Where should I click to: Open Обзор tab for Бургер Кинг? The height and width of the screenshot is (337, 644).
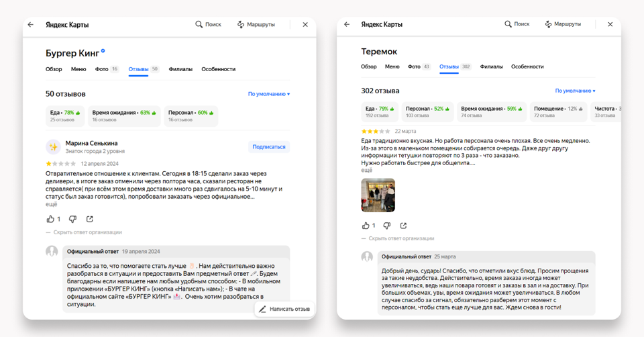coord(54,69)
